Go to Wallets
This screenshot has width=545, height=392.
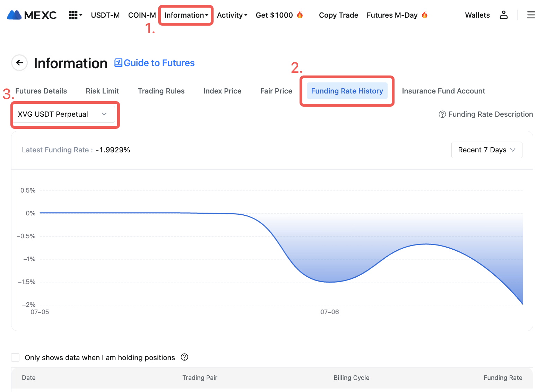tap(477, 15)
